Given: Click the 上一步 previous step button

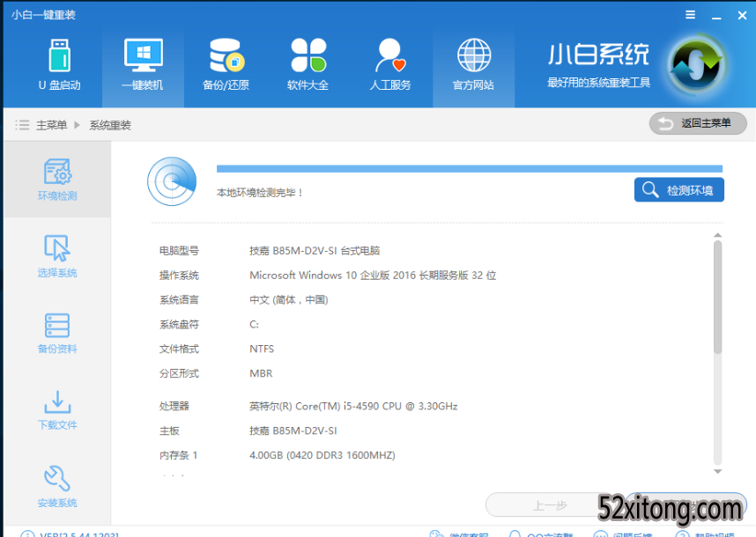Looking at the screenshot, I should point(550,505).
